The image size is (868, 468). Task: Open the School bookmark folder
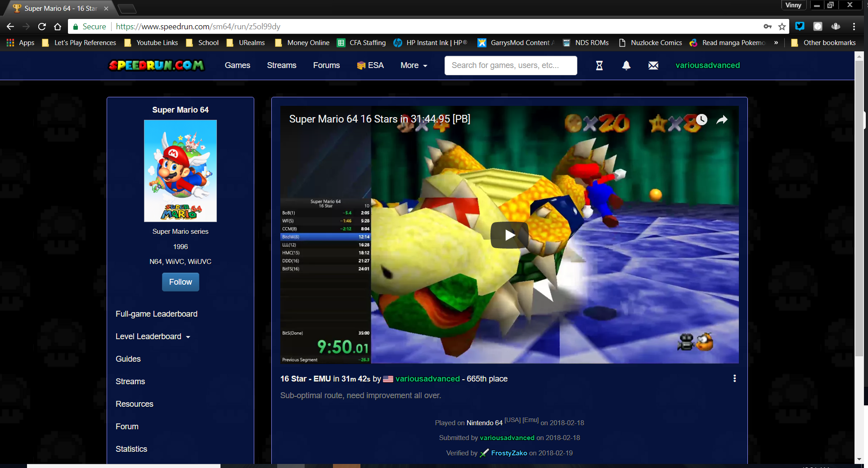202,43
